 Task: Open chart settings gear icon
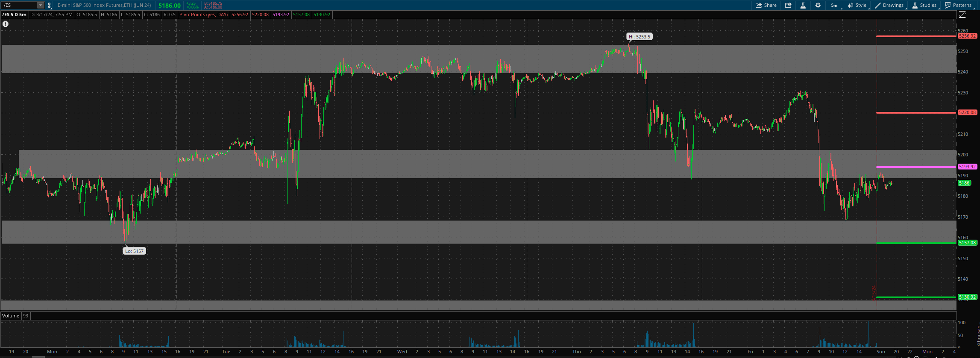(818, 5)
